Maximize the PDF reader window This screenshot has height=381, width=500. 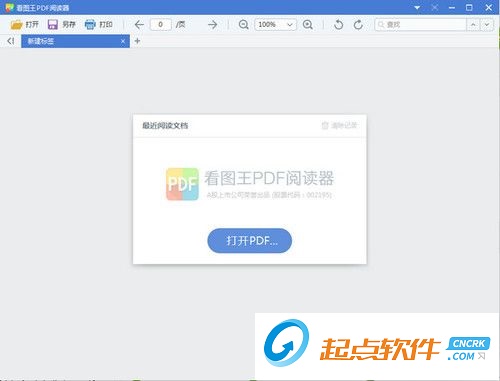[x=469, y=7]
